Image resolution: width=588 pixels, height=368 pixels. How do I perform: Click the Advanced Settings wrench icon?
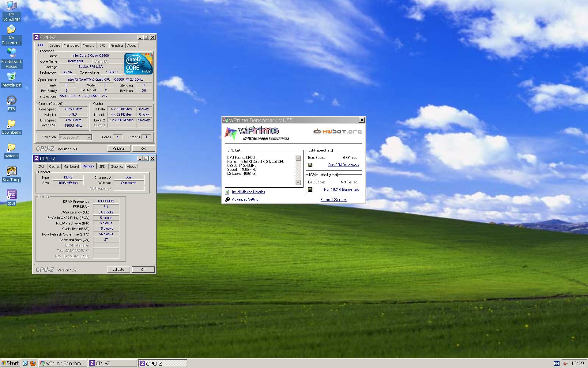click(x=227, y=199)
